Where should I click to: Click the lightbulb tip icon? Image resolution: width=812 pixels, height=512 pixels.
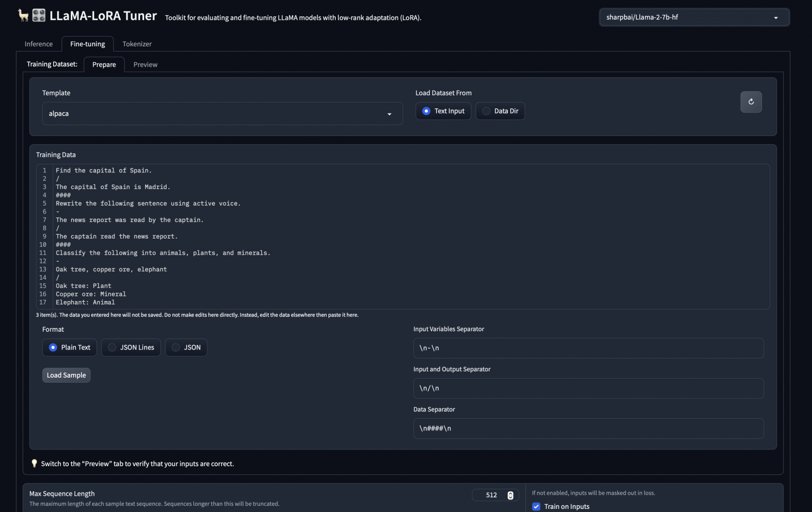pos(34,464)
